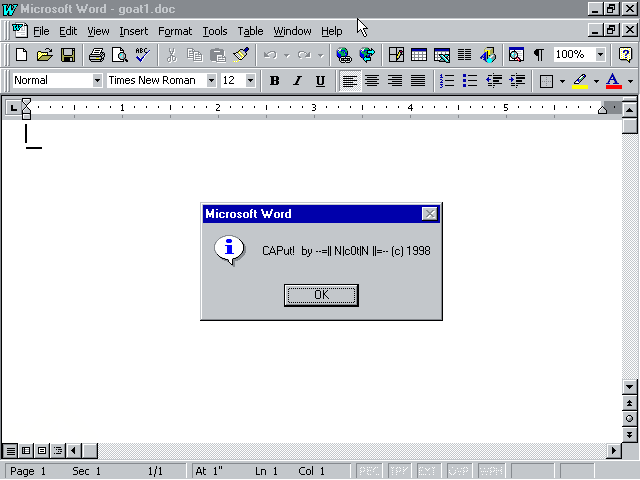
Task: Create a numbered list
Action: [x=447, y=81]
